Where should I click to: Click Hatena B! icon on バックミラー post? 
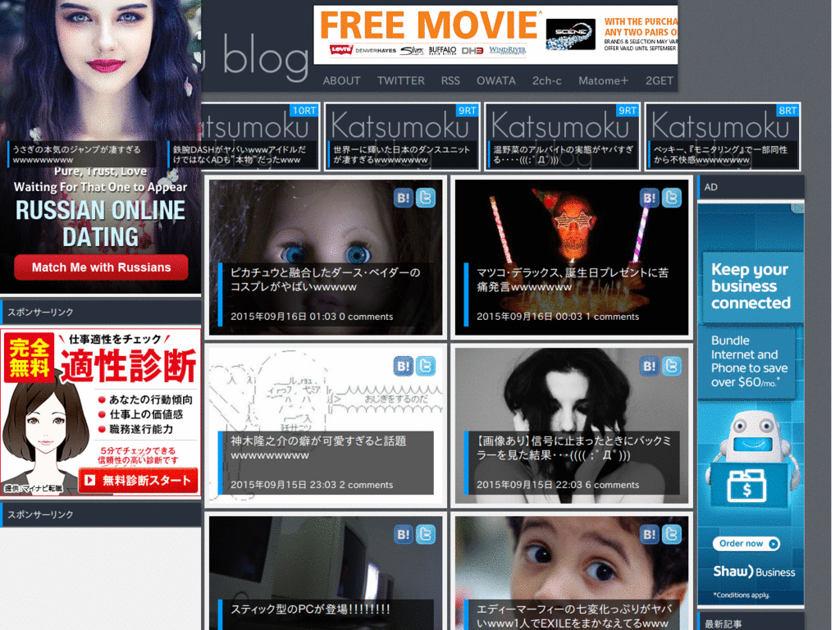coord(650,367)
